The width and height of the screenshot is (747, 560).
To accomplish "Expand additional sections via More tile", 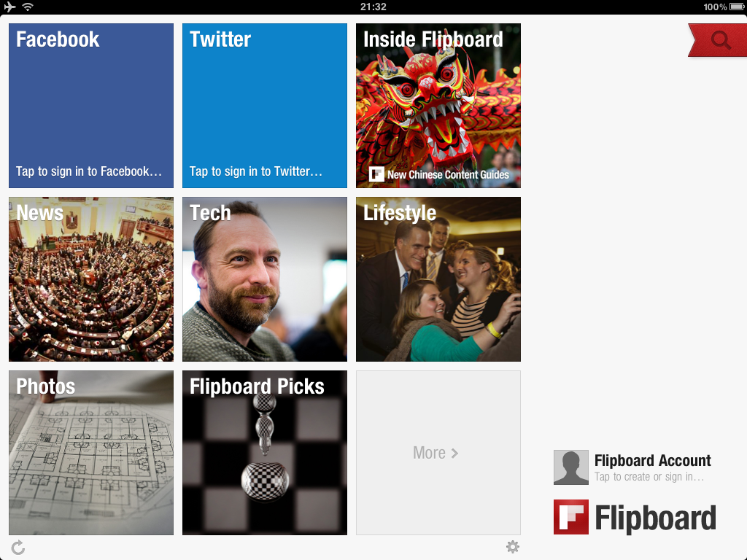I will click(438, 453).
